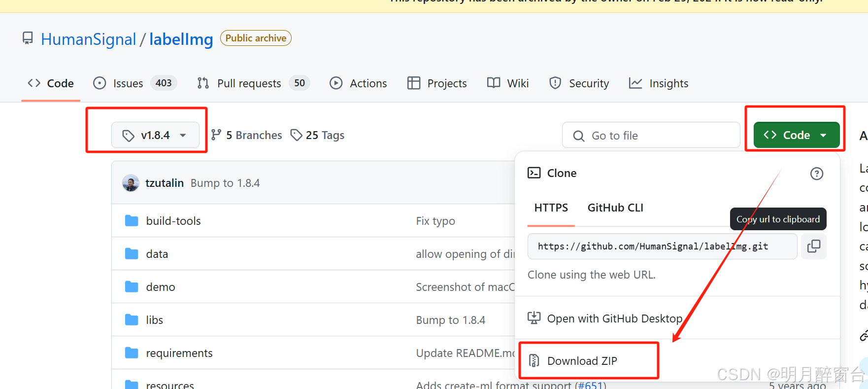Open the Fix typo commit message
Viewport: 868px width, 389px height.
(x=435, y=221)
